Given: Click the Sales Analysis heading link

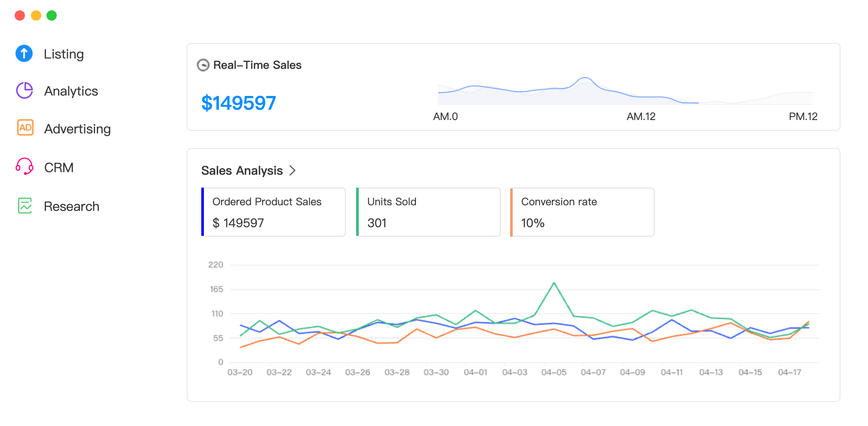Looking at the screenshot, I should (242, 170).
